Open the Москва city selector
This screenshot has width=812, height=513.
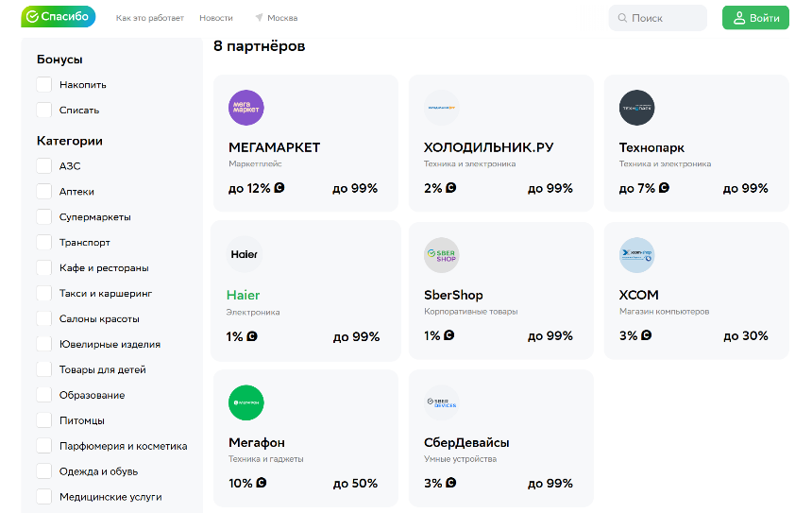[276, 18]
